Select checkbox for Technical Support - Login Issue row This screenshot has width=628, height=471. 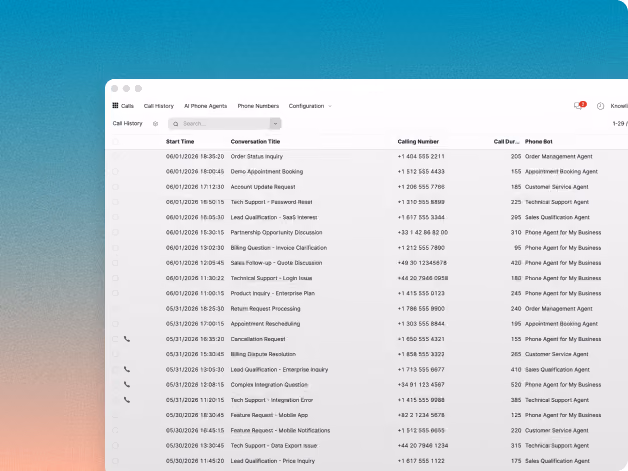pos(115,278)
